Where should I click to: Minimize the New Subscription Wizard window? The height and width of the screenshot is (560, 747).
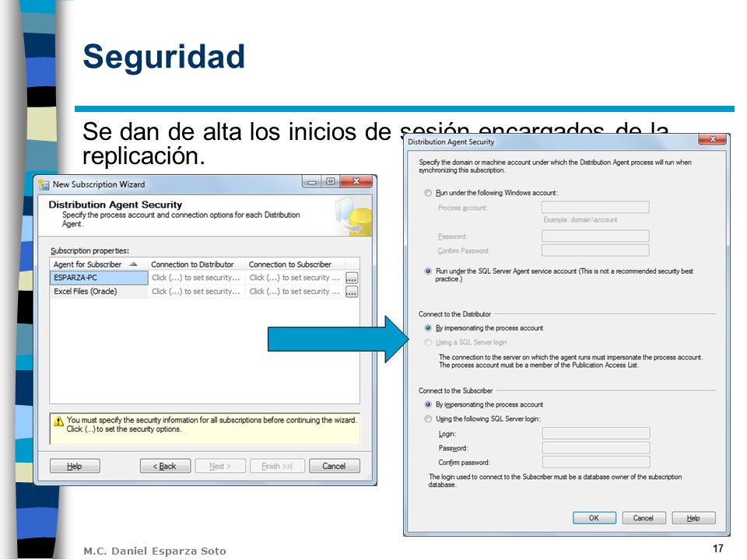point(311,181)
